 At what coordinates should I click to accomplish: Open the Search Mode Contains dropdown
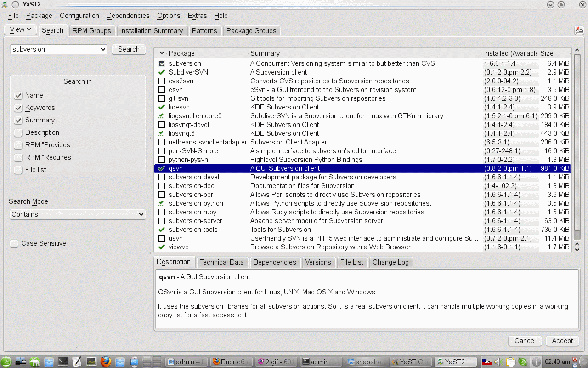point(77,214)
